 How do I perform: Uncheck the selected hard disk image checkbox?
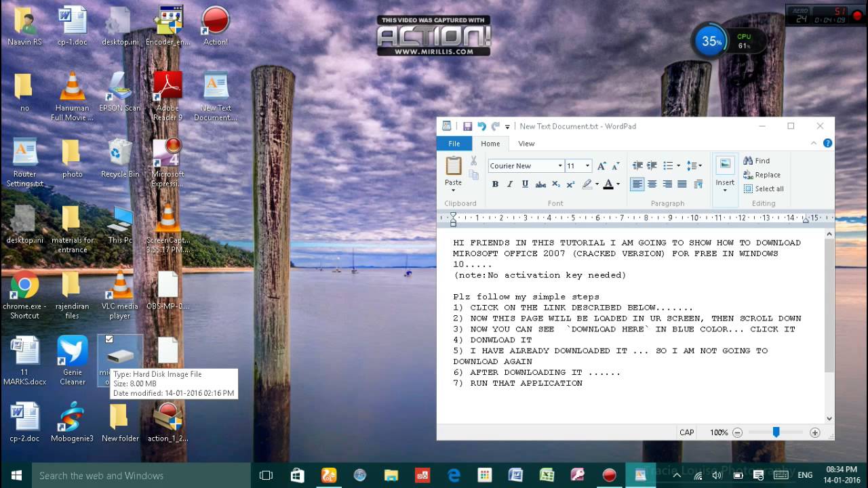point(109,339)
